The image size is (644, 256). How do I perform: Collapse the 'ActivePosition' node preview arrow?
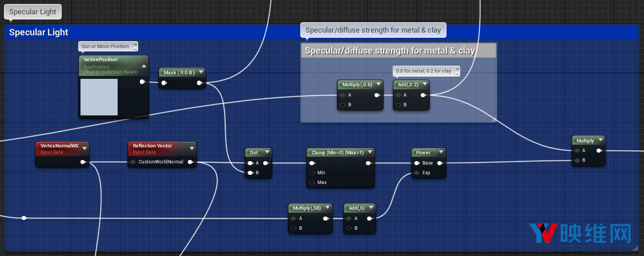pos(144,66)
